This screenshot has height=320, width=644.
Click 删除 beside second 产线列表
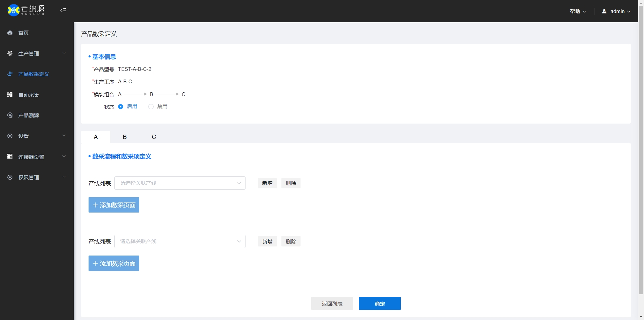291,241
